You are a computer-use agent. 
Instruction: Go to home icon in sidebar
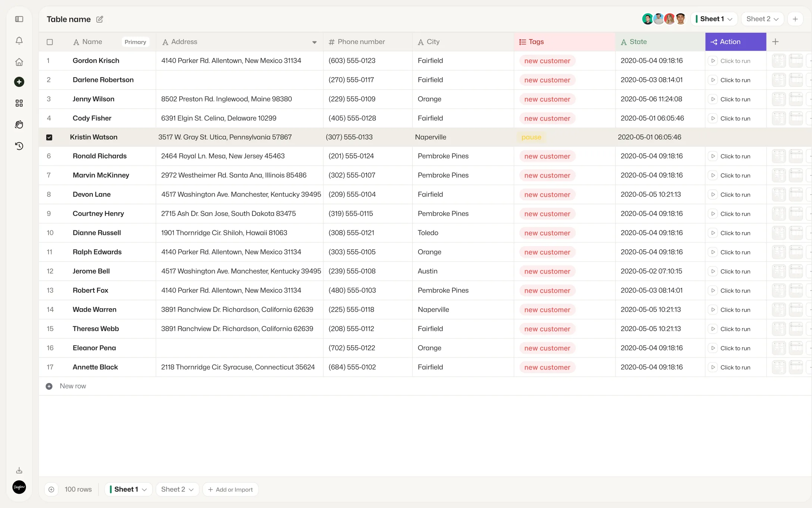click(x=19, y=62)
